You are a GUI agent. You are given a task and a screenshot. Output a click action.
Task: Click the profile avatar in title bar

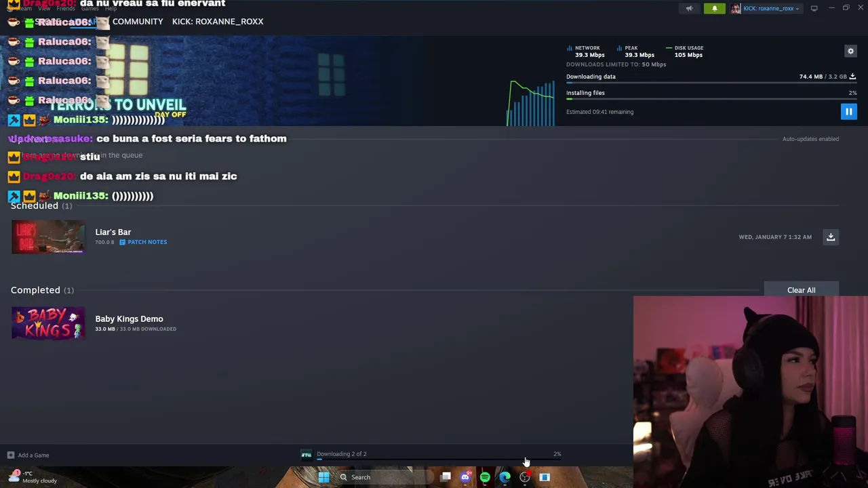[736, 8]
